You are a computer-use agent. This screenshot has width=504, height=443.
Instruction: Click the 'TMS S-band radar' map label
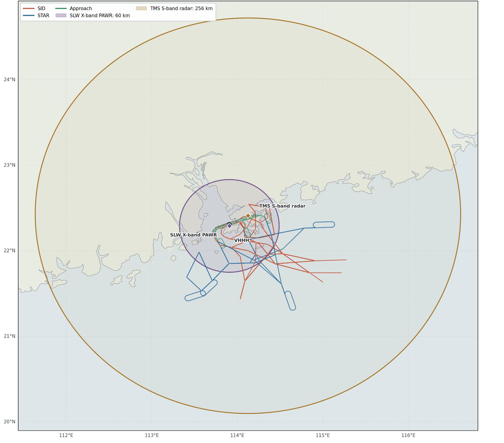tap(283, 206)
